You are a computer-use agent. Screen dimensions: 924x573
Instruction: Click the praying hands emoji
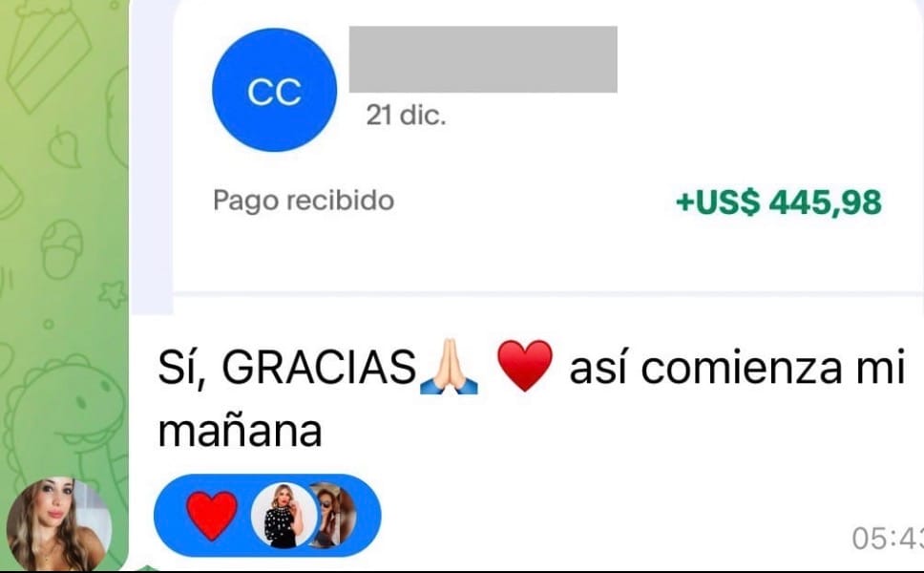(x=449, y=367)
